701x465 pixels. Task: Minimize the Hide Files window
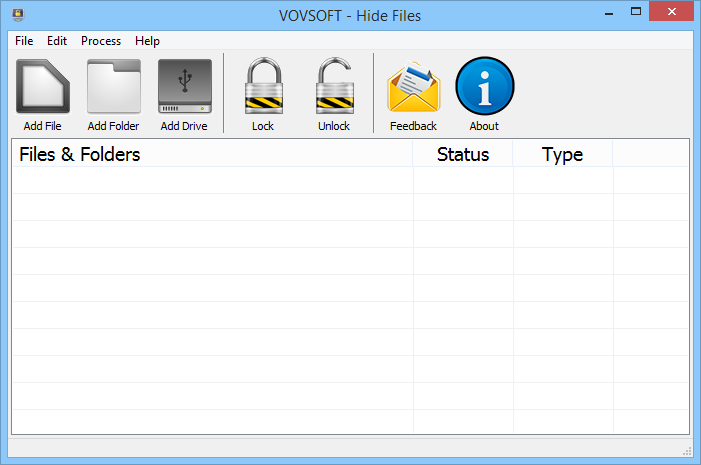click(x=608, y=12)
